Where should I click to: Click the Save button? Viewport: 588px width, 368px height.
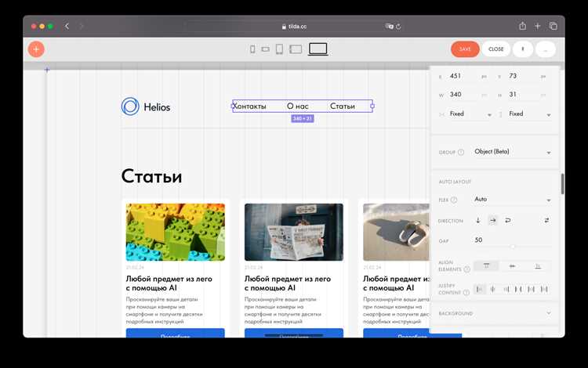coord(465,49)
